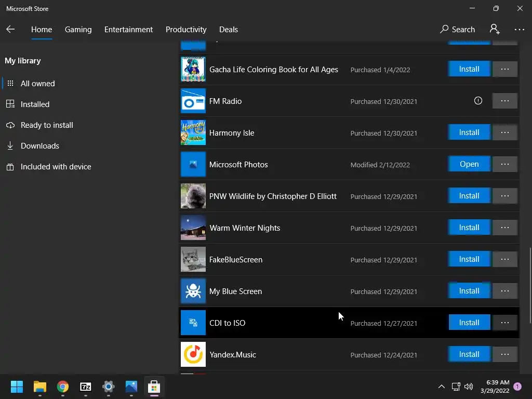Select the Included with device gift icon

(10, 167)
